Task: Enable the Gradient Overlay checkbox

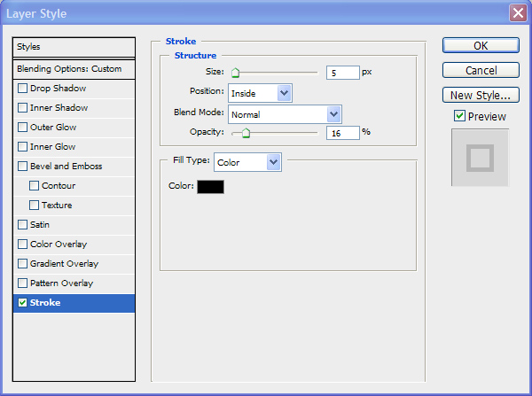Action: 22,264
